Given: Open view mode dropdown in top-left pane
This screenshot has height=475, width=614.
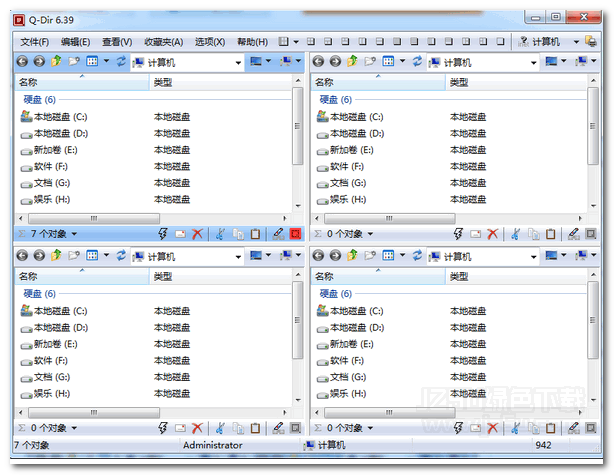Looking at the screenshot, I should pyautogui.click(x=106, y=61).
